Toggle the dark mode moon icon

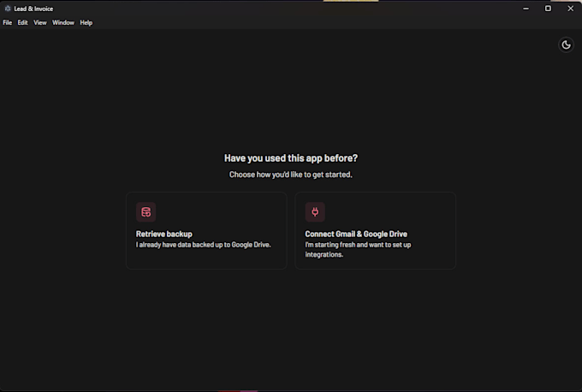click(x=566, y=45)
